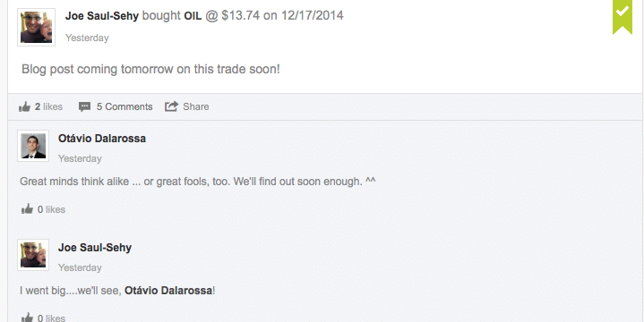The width and height of the screenshot is (644, 322).
Task: Like Otávio Dalarossa's comment thumbs-up
Action: click(x=27, y=209)
